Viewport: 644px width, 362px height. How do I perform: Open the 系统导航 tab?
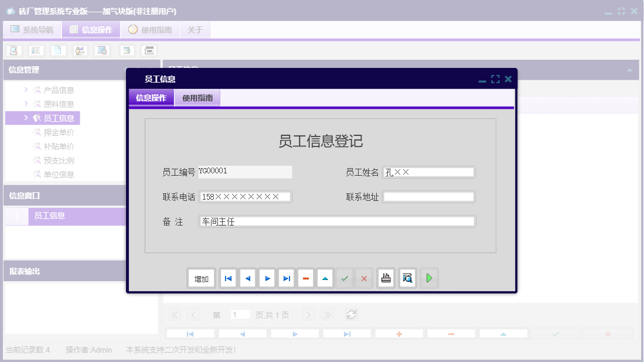[32, 29]
